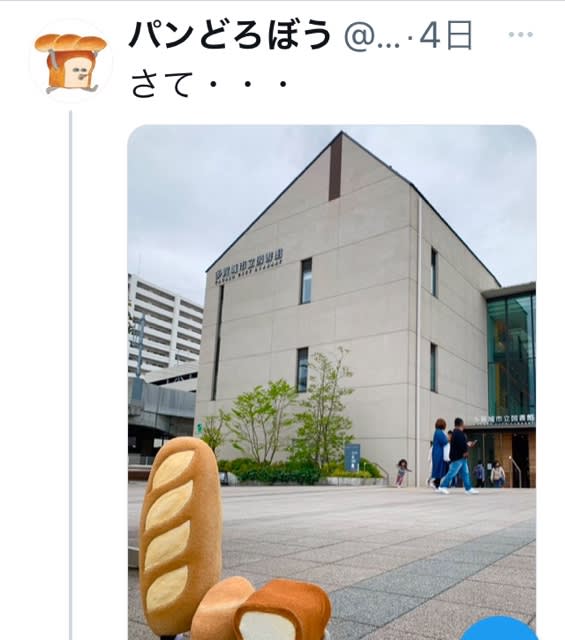Screen dimensions: 565x640
Task: Tap the running child in the photo
Action: [x=402, y=473]
